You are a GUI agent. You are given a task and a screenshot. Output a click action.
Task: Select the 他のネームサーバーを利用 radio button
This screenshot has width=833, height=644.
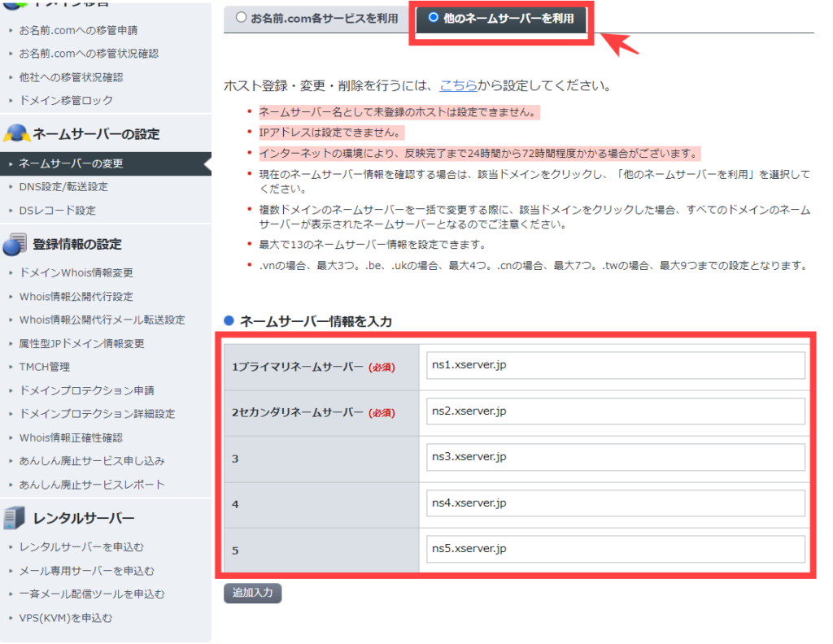point(433,18)
